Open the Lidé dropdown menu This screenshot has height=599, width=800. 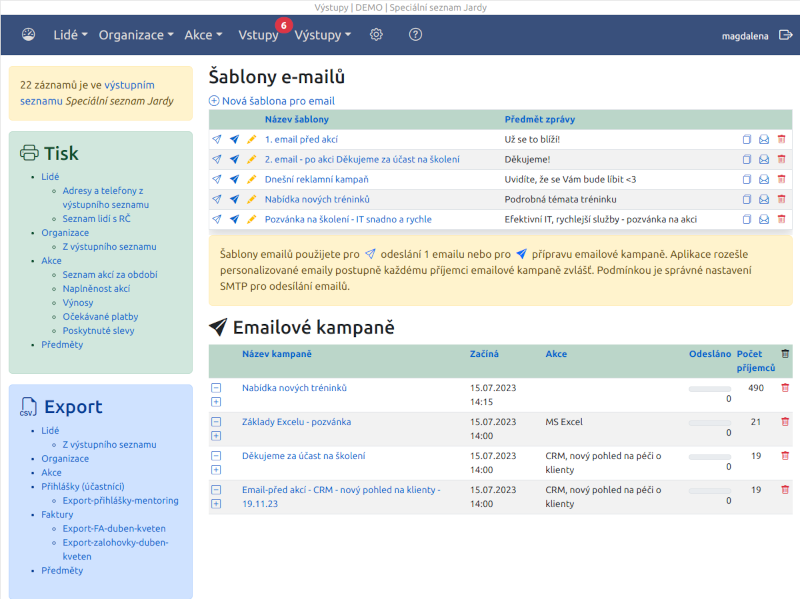click(x=70, y=35)
